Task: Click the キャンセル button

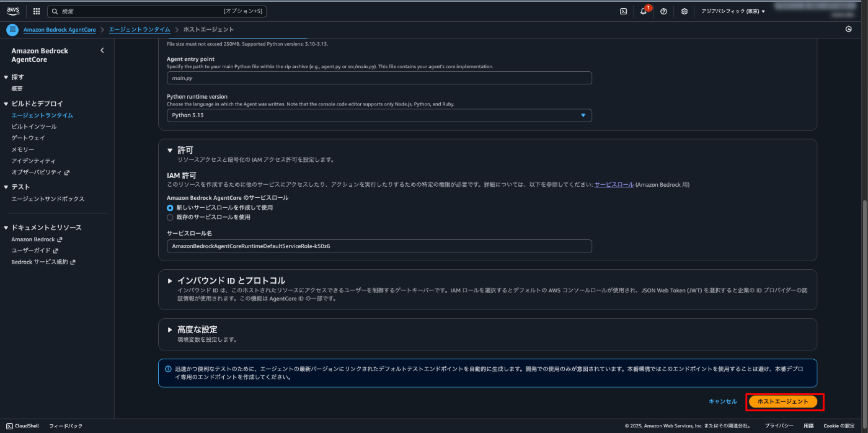Action: [723, 401]
